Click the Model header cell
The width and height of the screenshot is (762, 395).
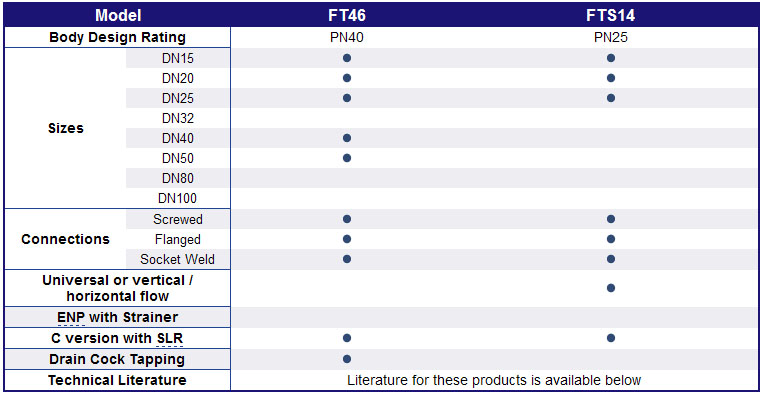coord(118,16)
